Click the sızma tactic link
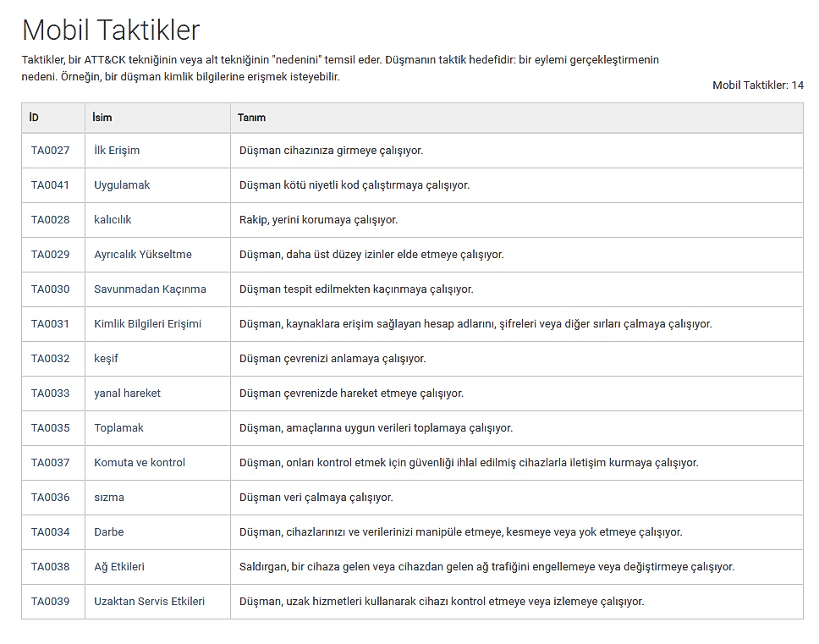This screenshot has width=819, height=644. click(x=109, y=498)
